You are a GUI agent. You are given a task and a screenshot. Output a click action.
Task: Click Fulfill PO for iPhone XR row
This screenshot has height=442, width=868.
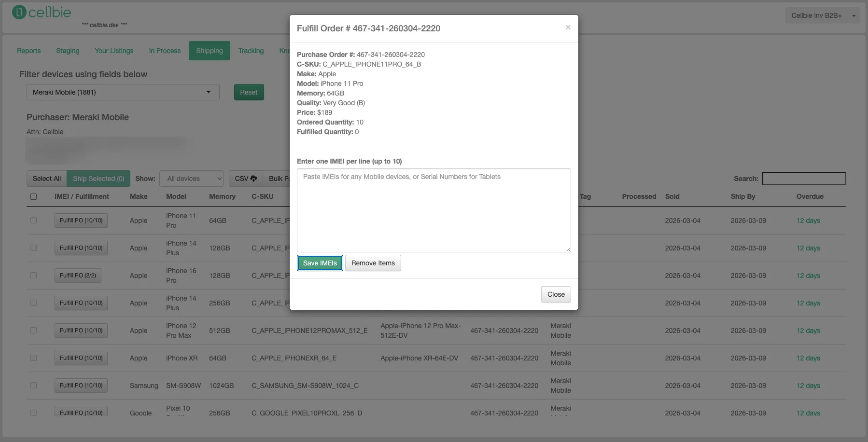[x=81, y=358]
